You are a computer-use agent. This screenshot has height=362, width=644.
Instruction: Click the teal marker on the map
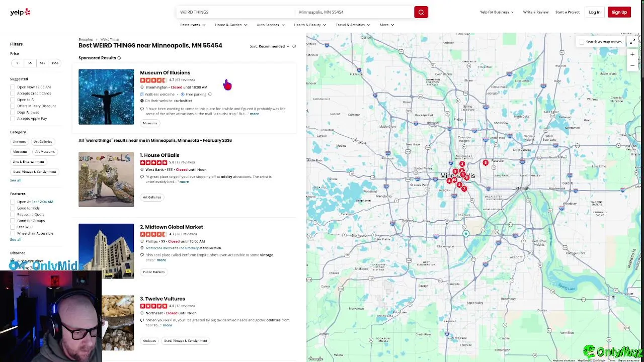coord(466,234)
